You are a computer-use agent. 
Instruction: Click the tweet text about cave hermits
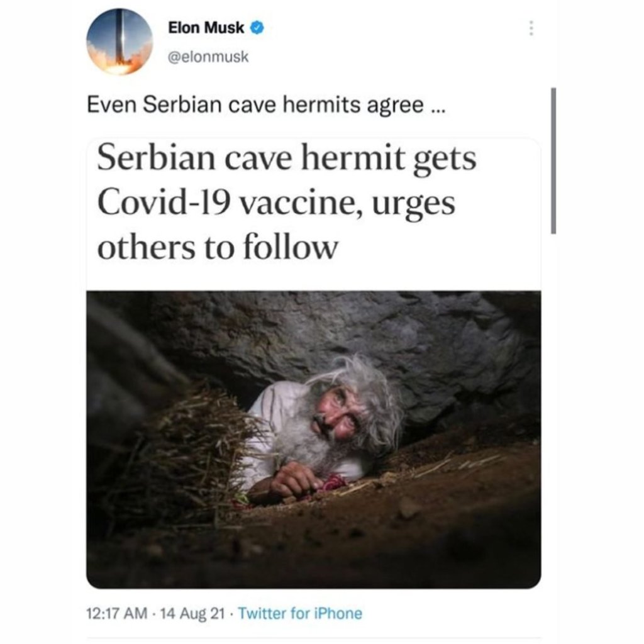tap(266, 105)
